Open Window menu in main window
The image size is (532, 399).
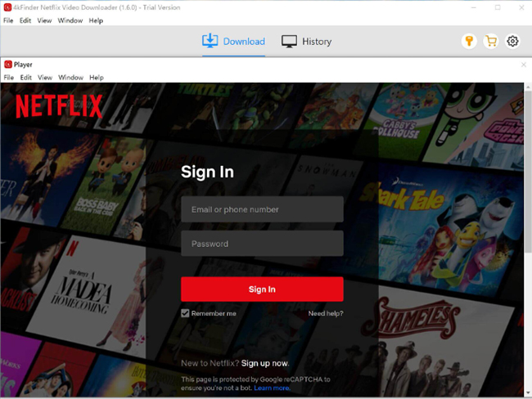pyautogui.click(x=70, y=20)
